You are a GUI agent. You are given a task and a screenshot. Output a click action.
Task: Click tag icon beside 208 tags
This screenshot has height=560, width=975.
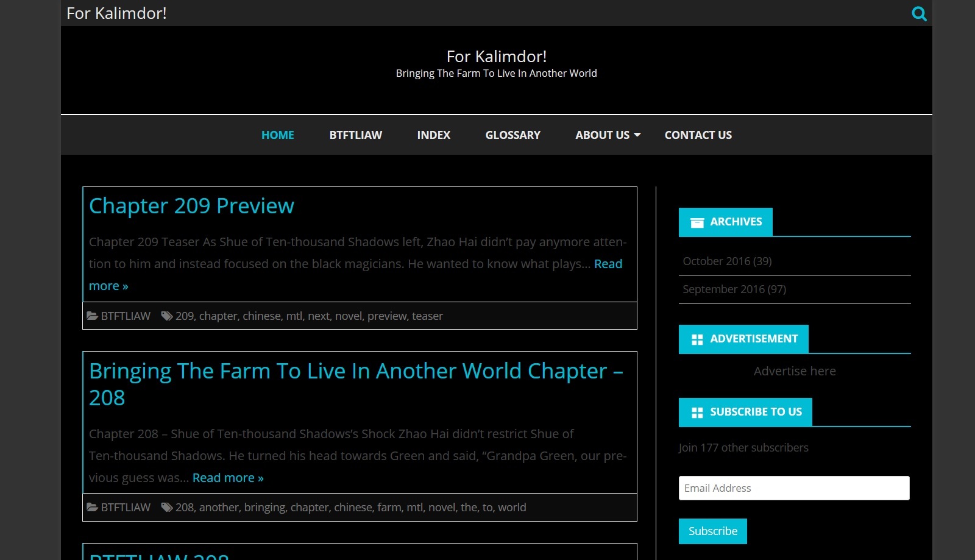(x=166, y=507)
